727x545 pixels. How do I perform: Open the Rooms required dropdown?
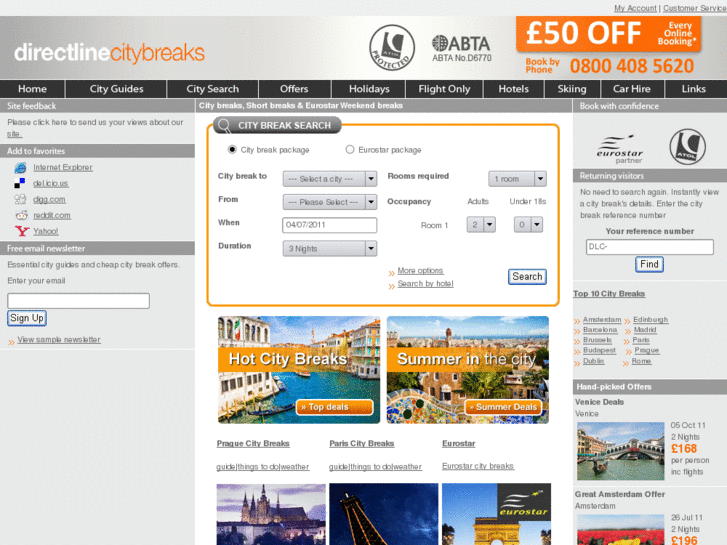[517, 179]
